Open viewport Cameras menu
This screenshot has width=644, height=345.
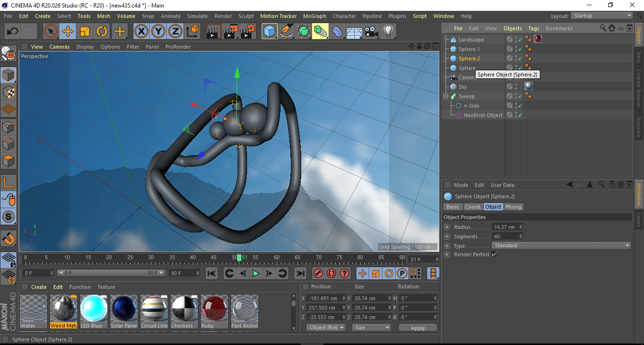point(60,47)
